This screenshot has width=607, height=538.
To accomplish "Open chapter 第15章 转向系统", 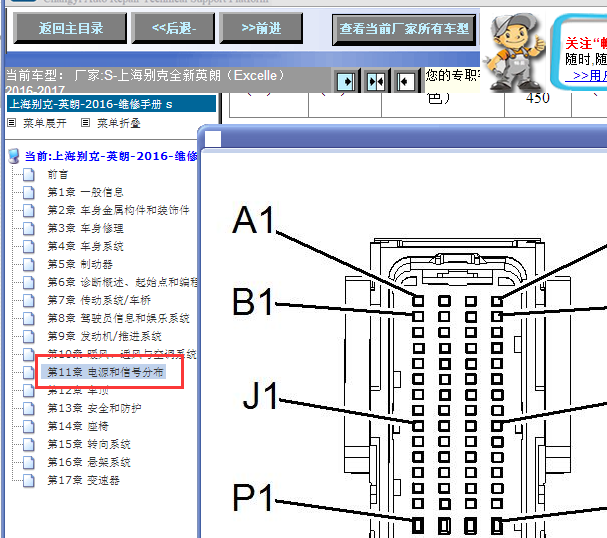I will tap(89, 444).
